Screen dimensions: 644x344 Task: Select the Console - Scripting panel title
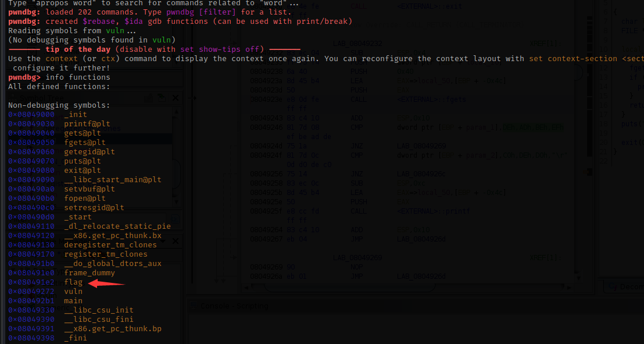(x=234, y=306)
